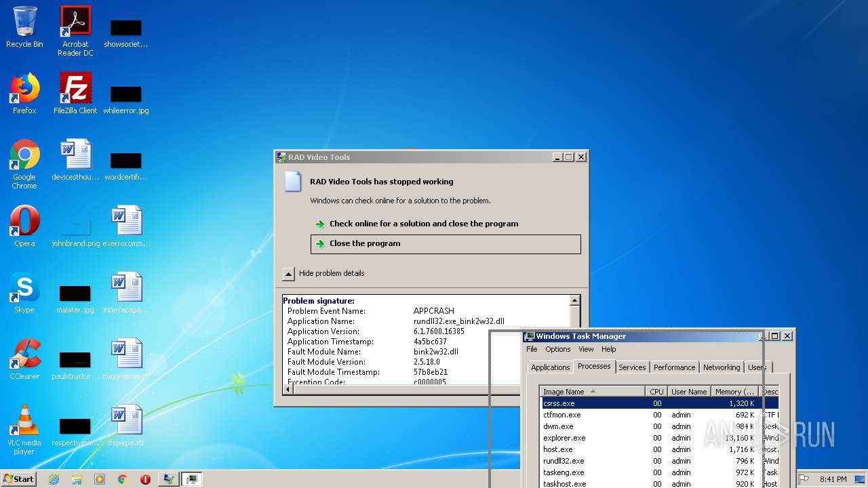Select FileZilla Client desktop icon
The width and height of the screenshot is (868, 488).
click(75, 94)
